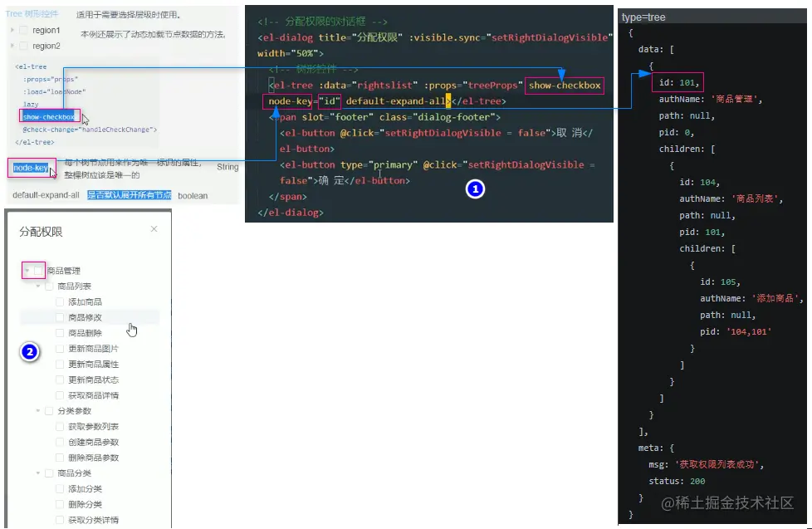This screenshot has height=529, width=812.
Task: Check the 更新商品属性 permission
Action: point(60,365)
